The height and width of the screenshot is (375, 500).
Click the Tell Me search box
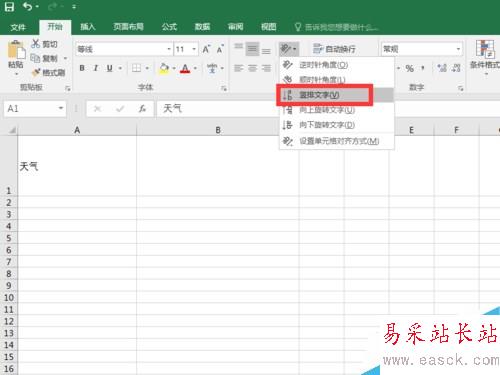pos(337,27)
